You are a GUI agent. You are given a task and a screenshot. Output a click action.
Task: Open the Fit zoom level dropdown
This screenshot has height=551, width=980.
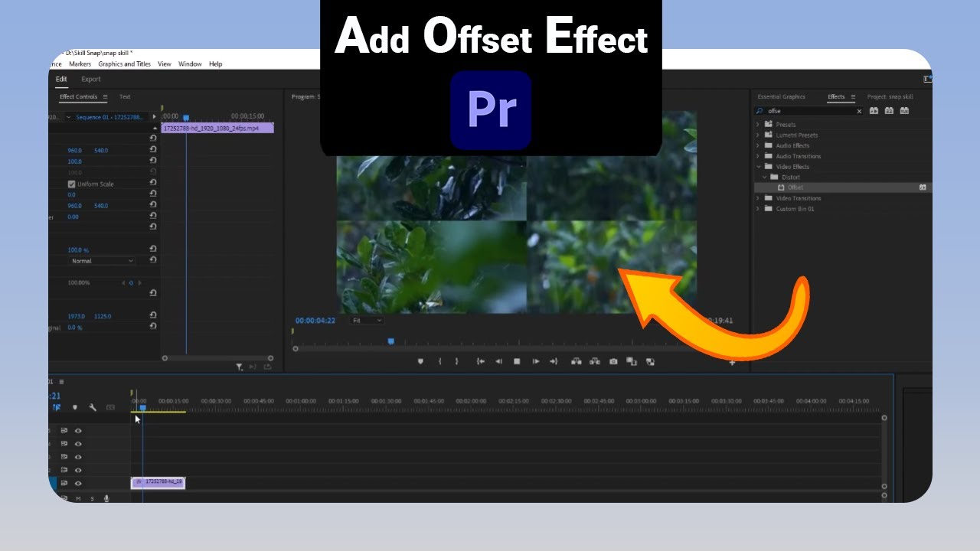[x=367, y=320]
